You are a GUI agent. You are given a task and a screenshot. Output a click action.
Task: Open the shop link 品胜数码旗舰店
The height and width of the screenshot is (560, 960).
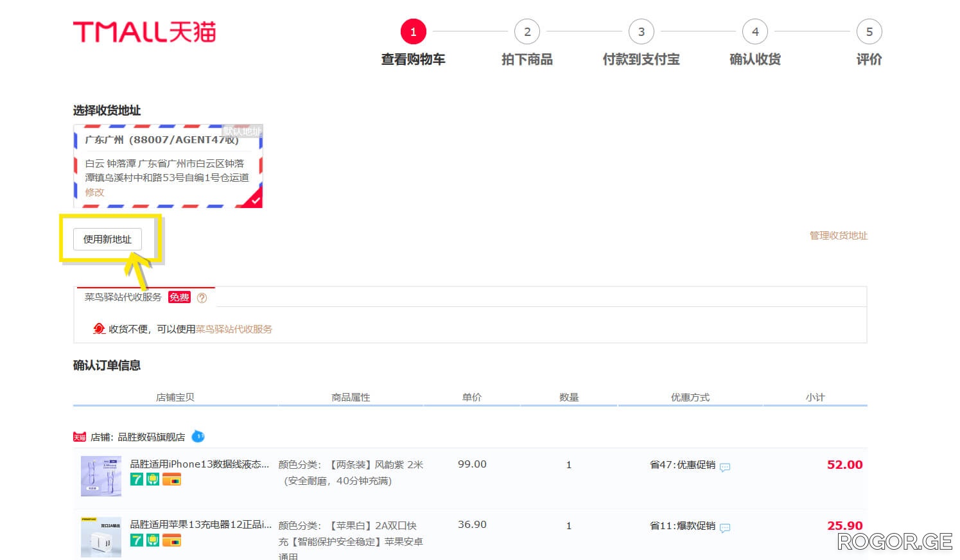coord(151,437)
